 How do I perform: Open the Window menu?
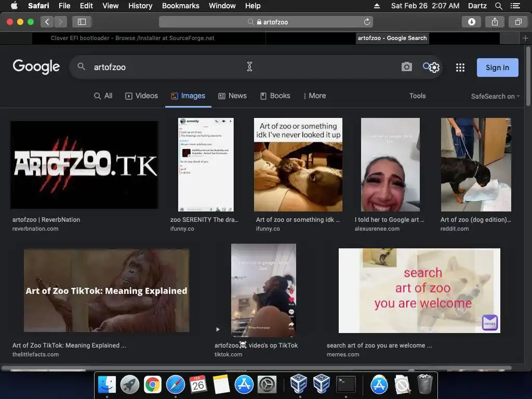pos(222,6)
